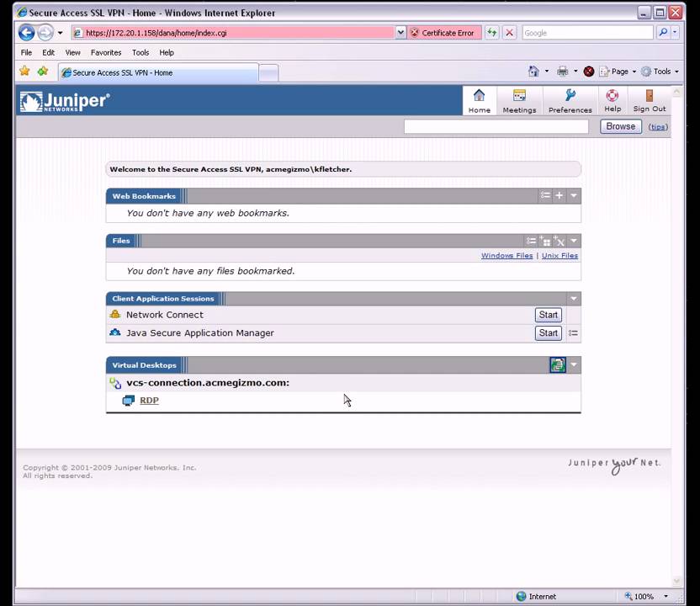Open Files panel options list icon

pyautogui.click(x=531, y=242)
